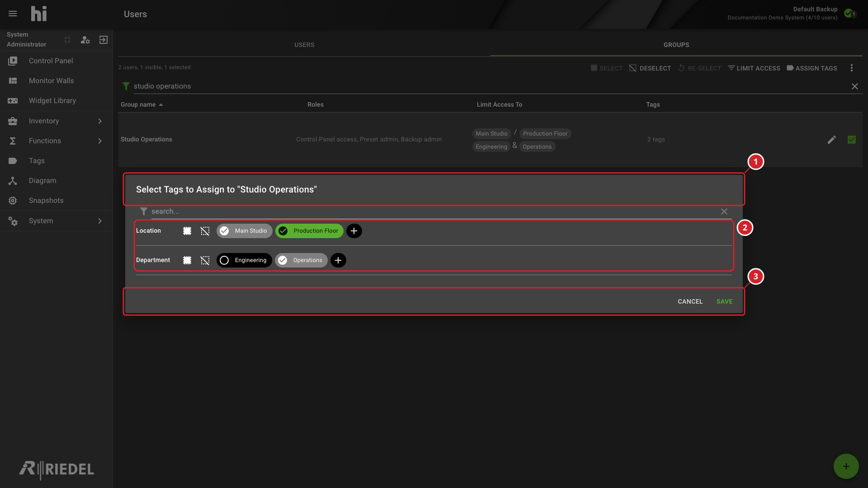The height and width of the screenshot is (488, 868).
Task: Open Diagram page
Action: pyautogui.click(x=56, y=181)
